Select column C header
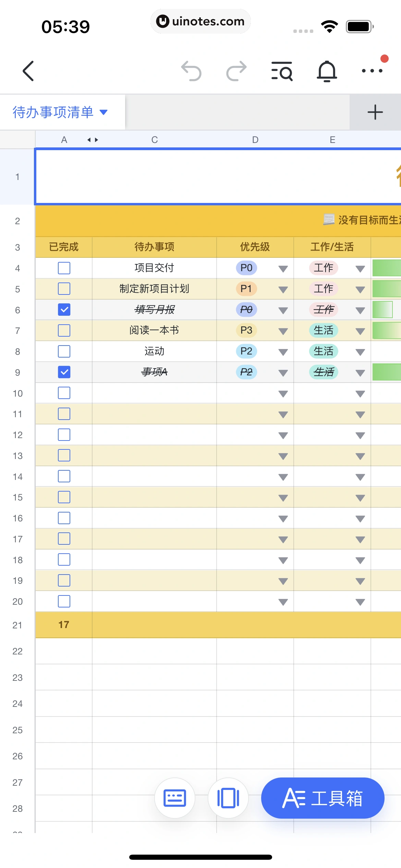 [155, 140]
